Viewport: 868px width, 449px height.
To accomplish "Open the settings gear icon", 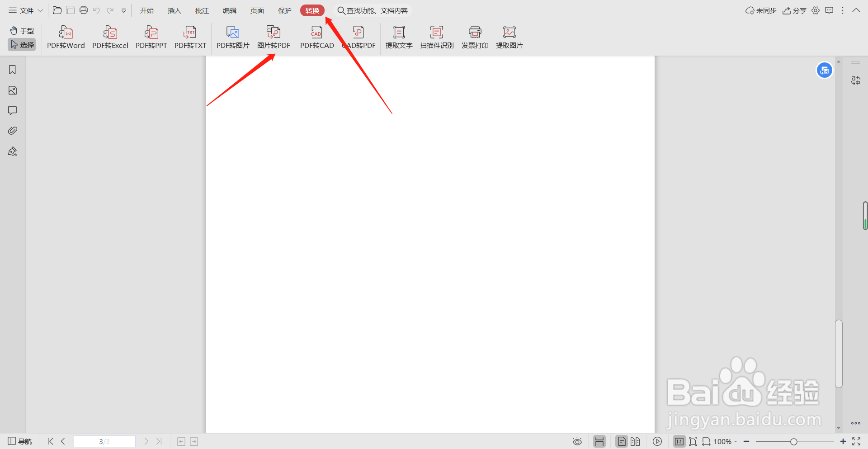I will (816, 10).
